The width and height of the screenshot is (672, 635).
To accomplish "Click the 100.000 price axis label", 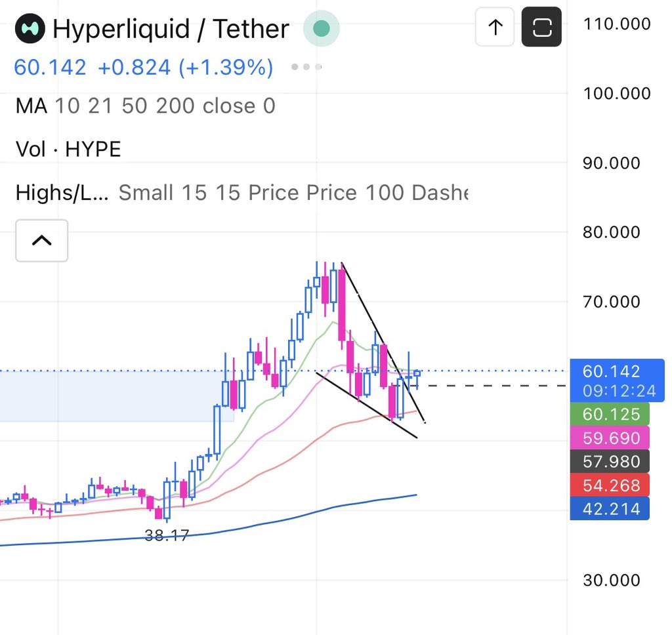I will (x=617, y=93).
